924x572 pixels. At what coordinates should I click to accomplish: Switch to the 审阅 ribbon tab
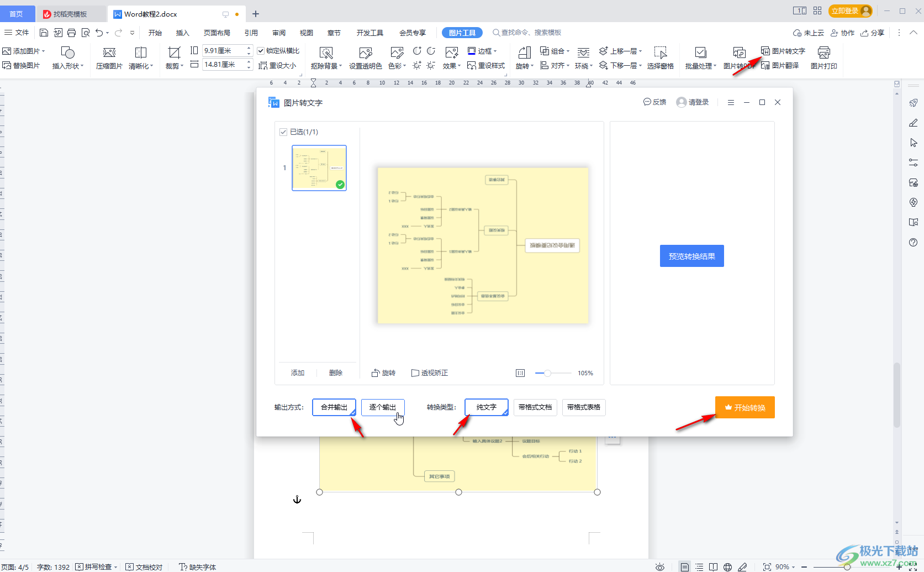279,33
